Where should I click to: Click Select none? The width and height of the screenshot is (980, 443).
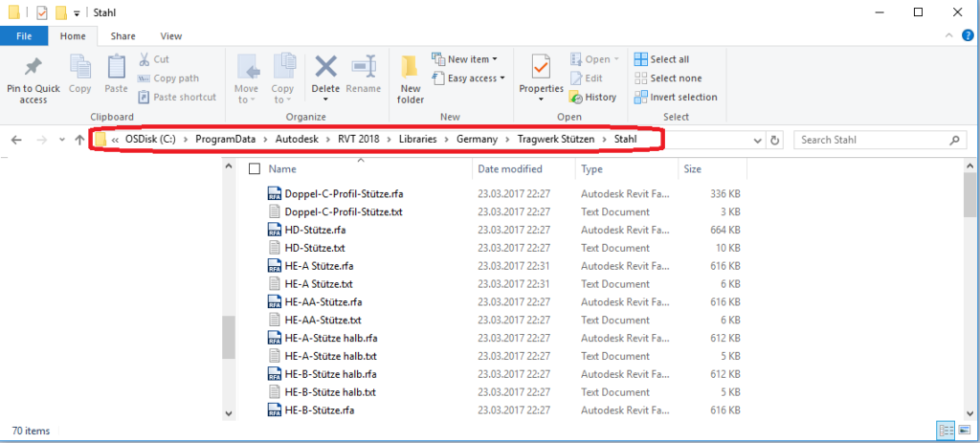click(667, 78)
